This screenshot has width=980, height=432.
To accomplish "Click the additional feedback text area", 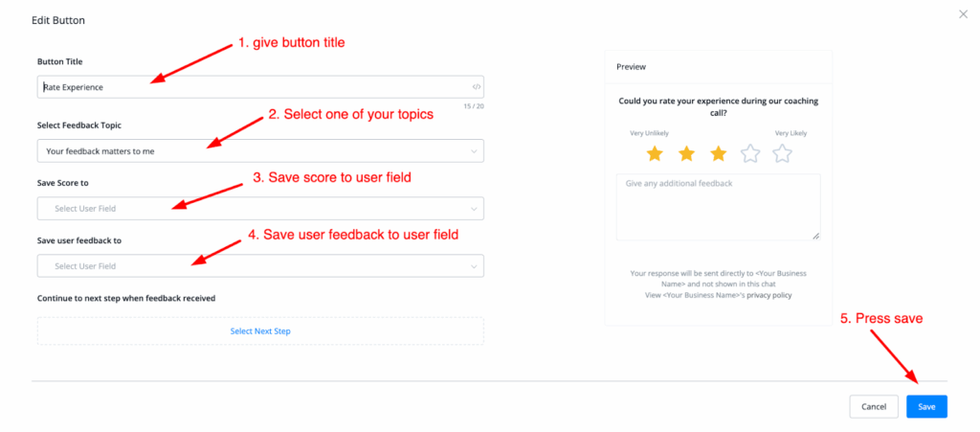I will 718,207.
